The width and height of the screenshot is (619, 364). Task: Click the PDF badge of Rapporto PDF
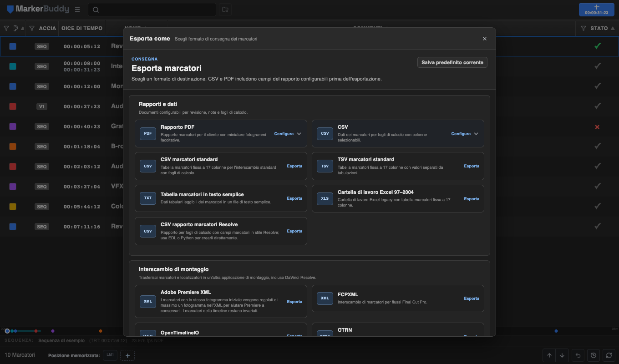pyautogui.click(x=148, y=134)
